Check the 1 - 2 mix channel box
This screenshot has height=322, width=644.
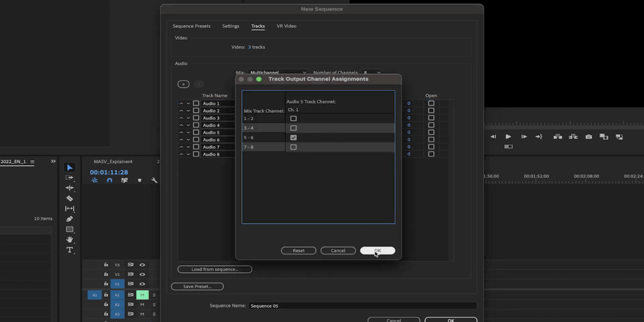click(x=294, y=119)
